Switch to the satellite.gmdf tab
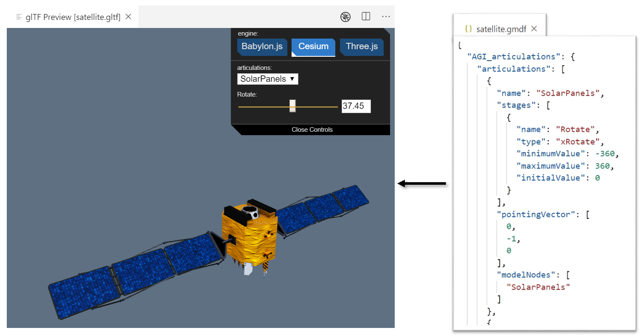Viewport: 644px width, 336px height. click(501, 29)
